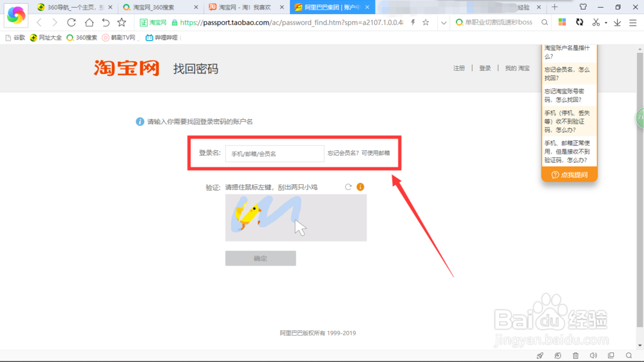Click the 点我提问 button
Viewport: 644px width, 362px height.
pyautogui.click(x=569, y=175)
